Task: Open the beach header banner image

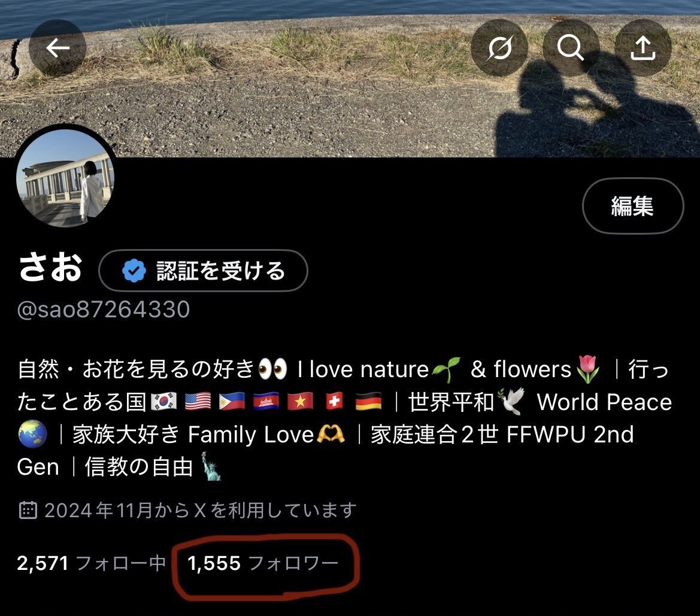Action: click(350, 78)
